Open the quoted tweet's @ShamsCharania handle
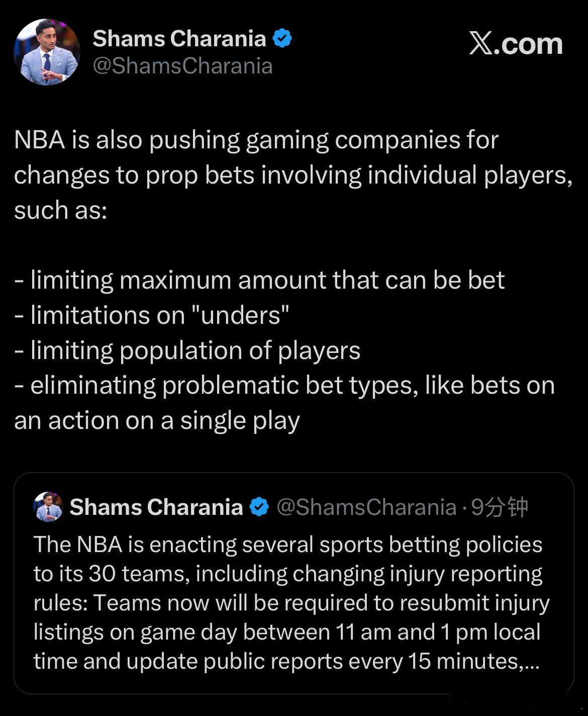 [x=366, y=507]
